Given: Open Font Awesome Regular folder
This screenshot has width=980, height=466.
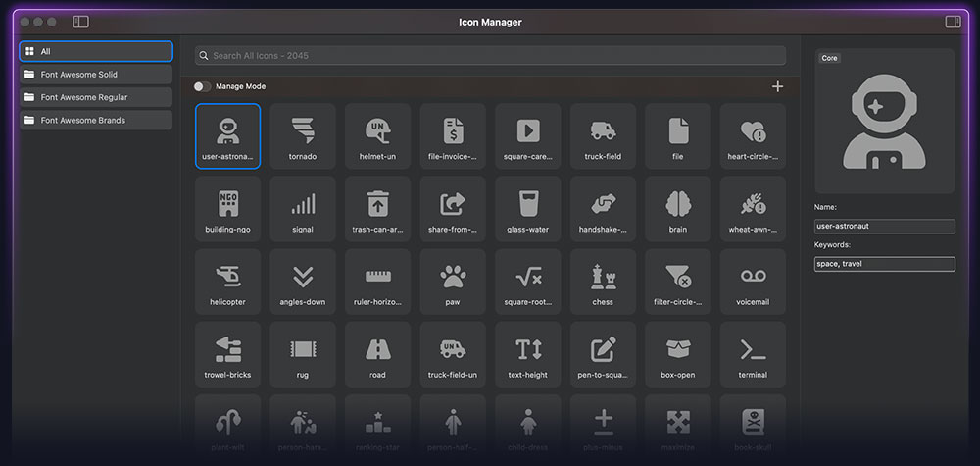Looking at the screenshot, I should [x=96, y=97].
